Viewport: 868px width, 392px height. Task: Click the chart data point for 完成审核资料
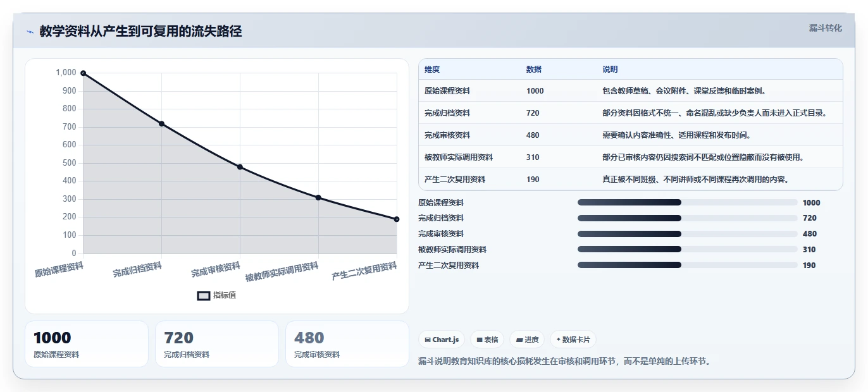point(240,167)
